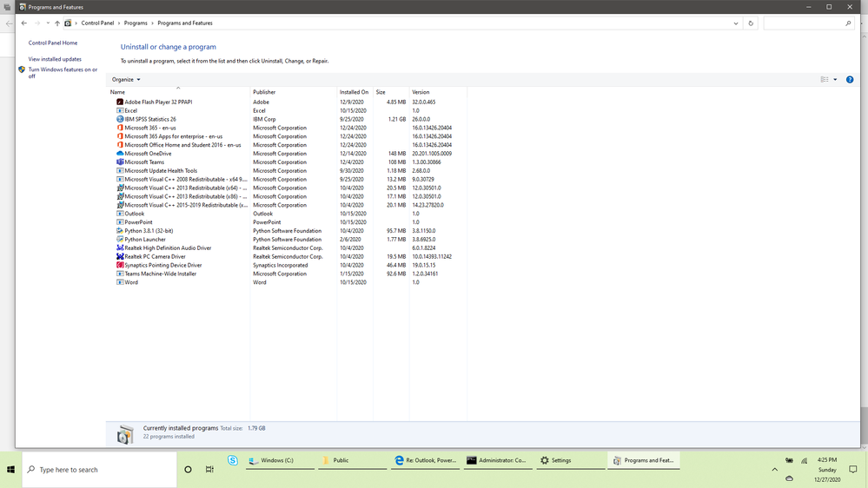Select Microsoft Update Health Tools row

pyautogui.click(x=288, y=171)
